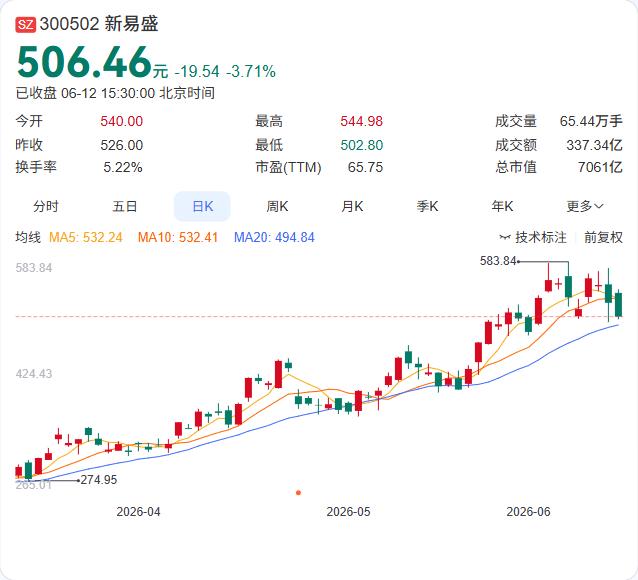Image resolution: width=638 pixels, height=580 pixels.
Task: Click the stock title 300502 新易盛
Action: coord(99,24)
